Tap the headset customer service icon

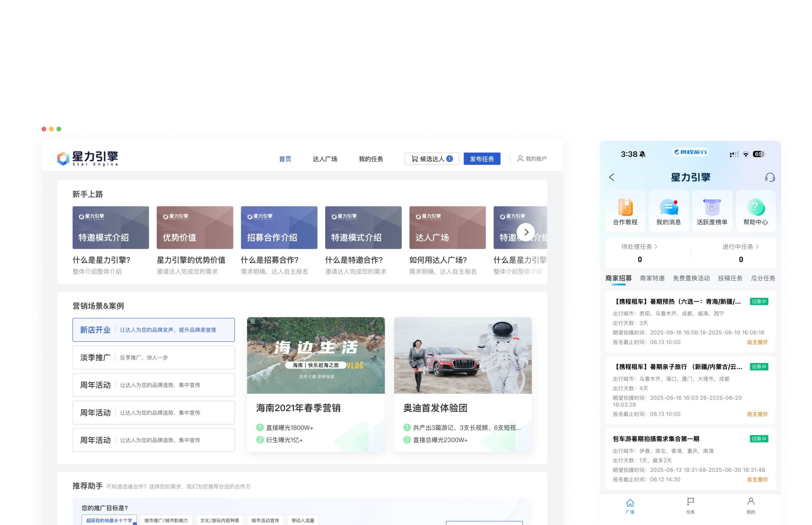(769, 177)
